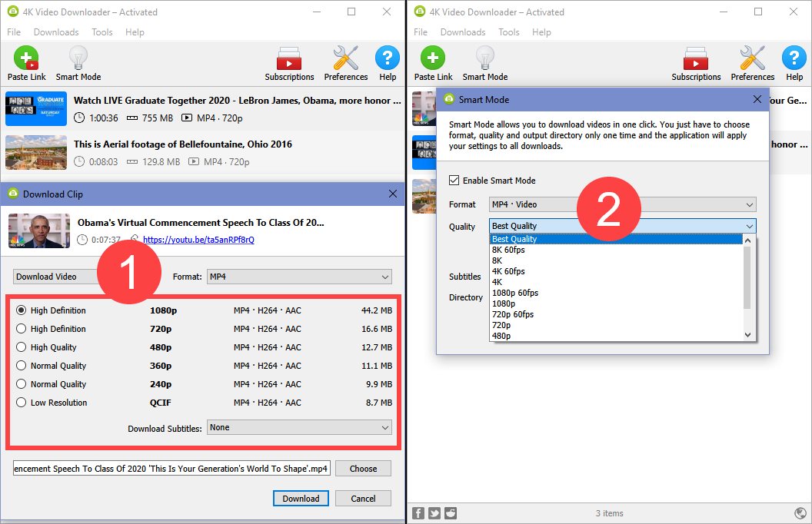Open Preferences in left window
812x524 pixels.
click(346, 63)
